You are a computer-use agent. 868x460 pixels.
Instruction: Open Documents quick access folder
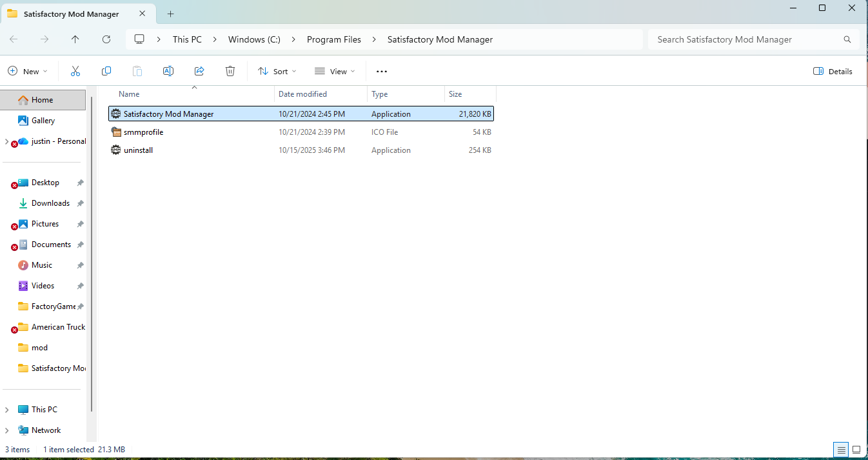click(x=51, y=245)
